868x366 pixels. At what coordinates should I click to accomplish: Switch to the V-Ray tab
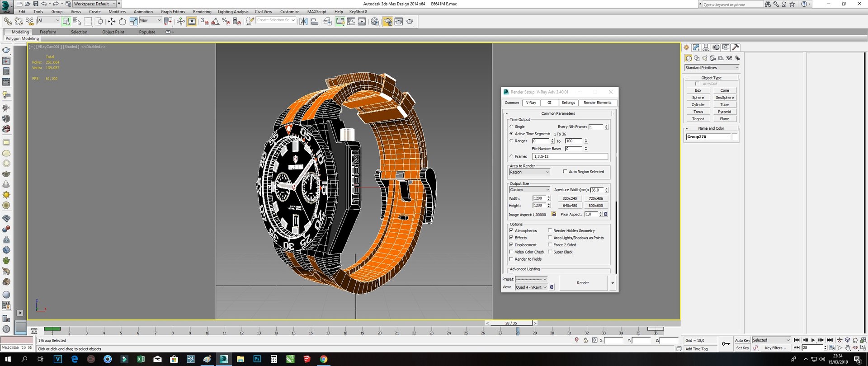[531, 103]
